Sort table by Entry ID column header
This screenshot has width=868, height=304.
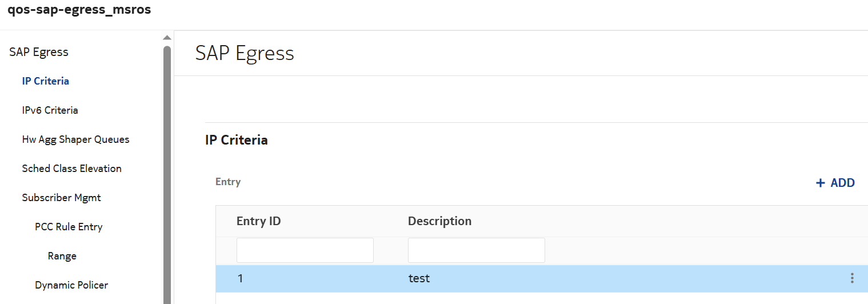pos(259,221)
